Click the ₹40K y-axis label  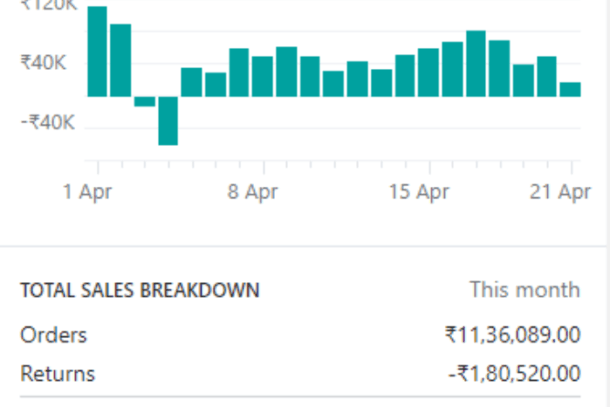point(43,63)
